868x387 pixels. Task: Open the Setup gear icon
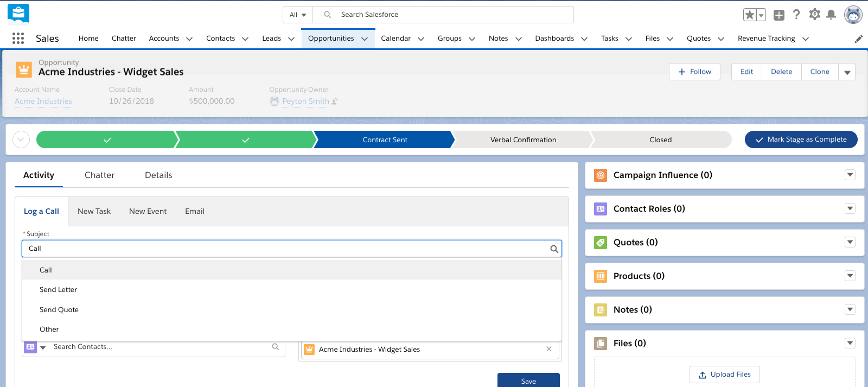point(814,15)
